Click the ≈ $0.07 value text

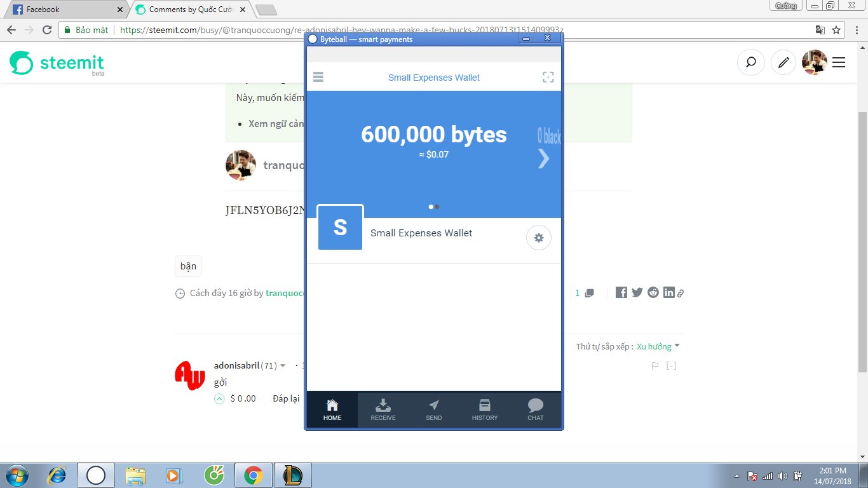(434, 154)
